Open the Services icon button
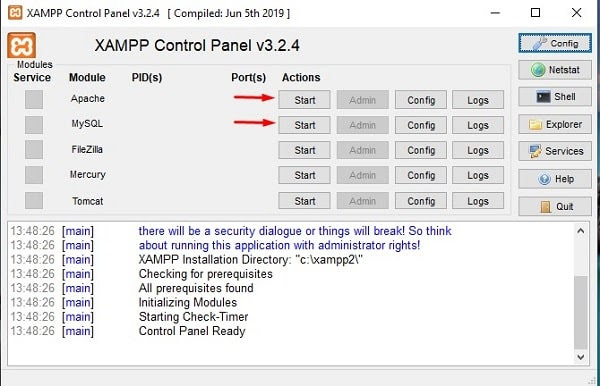Image resolution: width=600 pixels, height=386 pixels. click(x=555, y=151)
